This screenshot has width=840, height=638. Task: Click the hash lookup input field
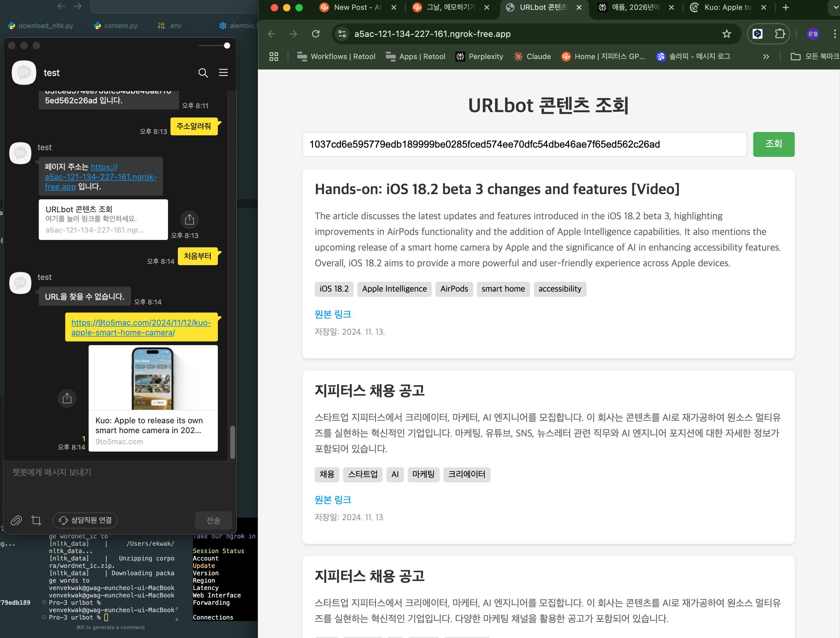pyautogui.click(x=524, y=144)
